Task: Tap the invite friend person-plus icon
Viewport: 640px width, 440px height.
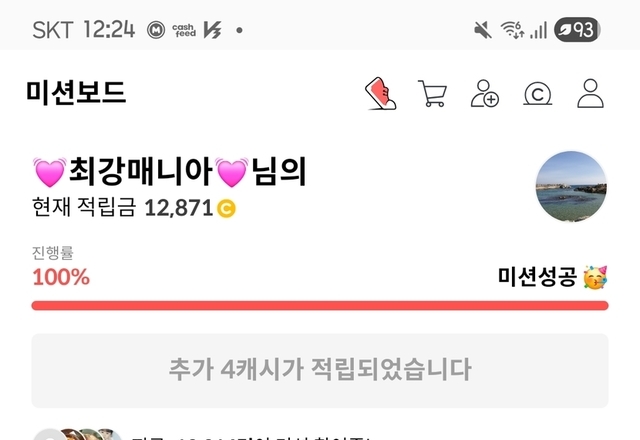Action: pyautogui.click(x=484, y=93)
